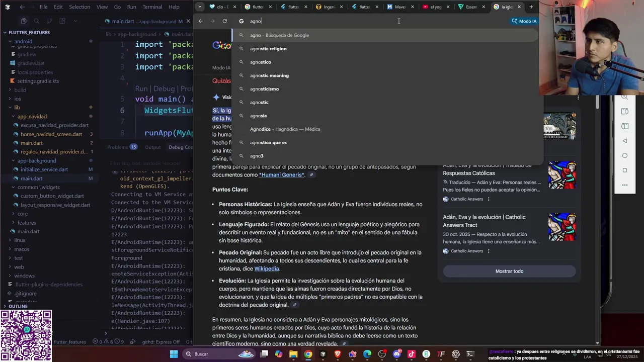Go back arrow in VS Code title bar
This screenshot has width=644, height=362.
tap(22, 7)
